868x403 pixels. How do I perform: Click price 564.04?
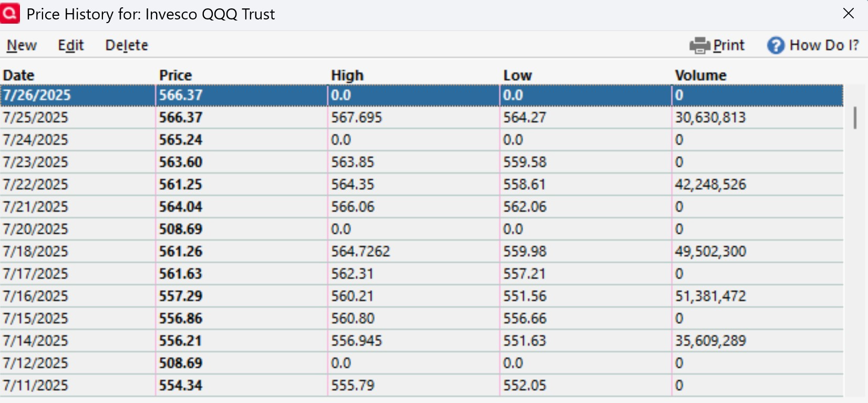(x=181, y=207)
